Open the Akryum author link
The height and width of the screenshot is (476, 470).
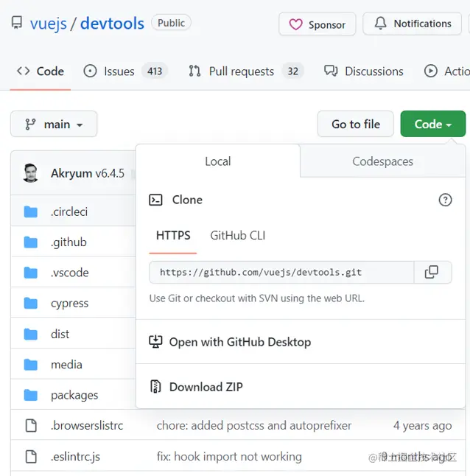click(x=71, y=173)
